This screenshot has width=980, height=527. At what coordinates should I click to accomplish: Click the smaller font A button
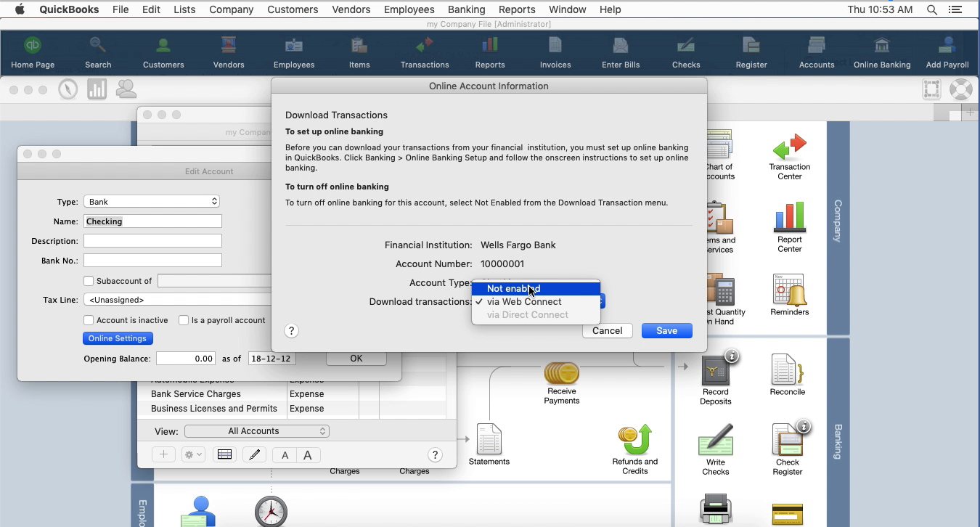click(x=285, y=455)
